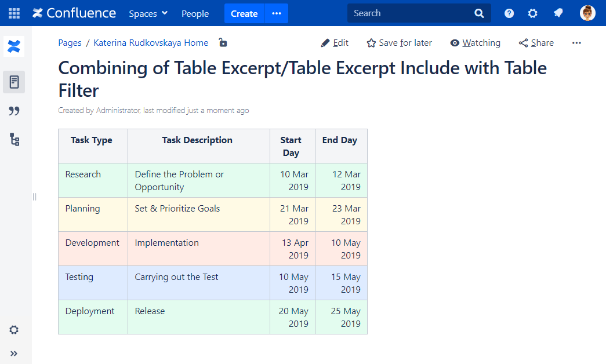Open the page tree sidebar icon
606x364 pixels.
coord(14,139)
